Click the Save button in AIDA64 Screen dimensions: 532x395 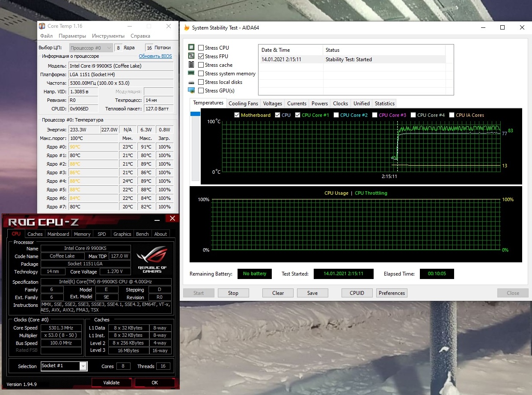[x=312, y=293]
